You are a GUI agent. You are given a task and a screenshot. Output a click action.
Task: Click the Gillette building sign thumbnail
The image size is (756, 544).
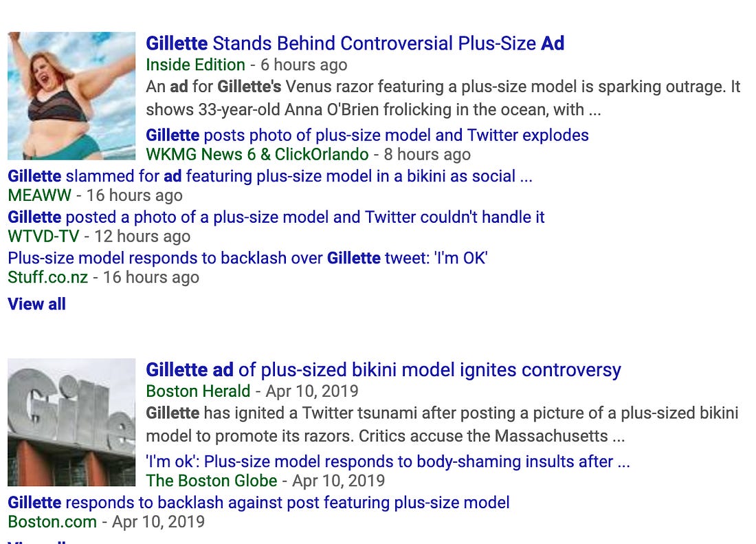[71, 422]
